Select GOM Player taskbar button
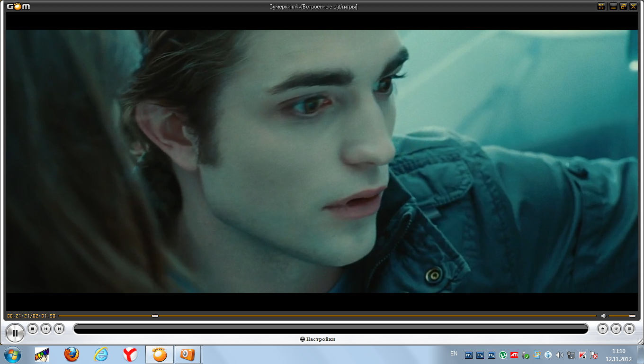Image resolution: width=644 pixels, height=364 pixels. pos(160,355)
